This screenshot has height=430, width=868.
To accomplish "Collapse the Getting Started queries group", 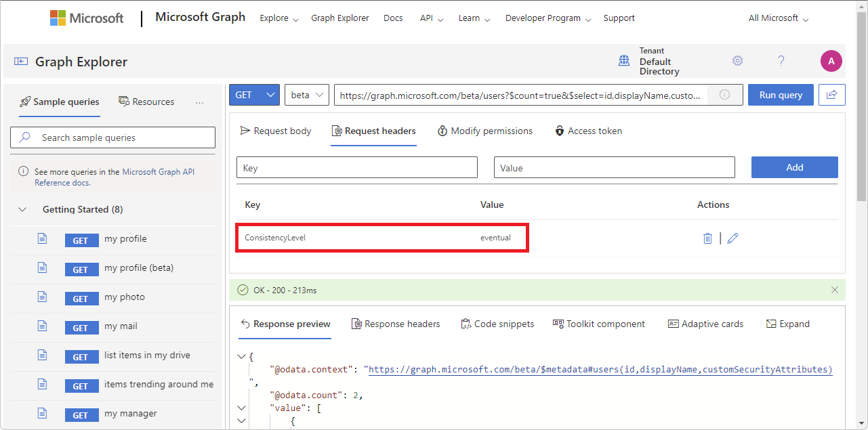I will click(22, 210).
